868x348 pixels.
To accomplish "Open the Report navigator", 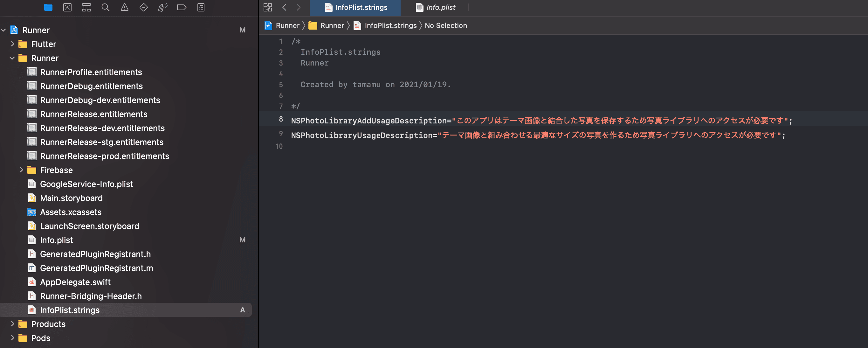I will click(x=201, y=7).
